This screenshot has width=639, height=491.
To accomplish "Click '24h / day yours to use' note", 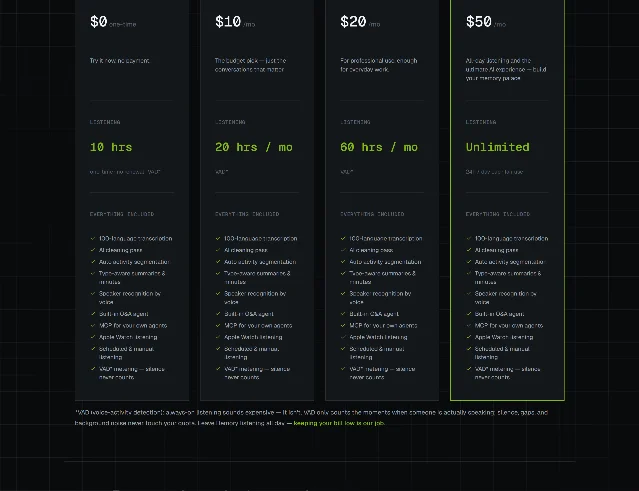I will click(x=494, y=172).
